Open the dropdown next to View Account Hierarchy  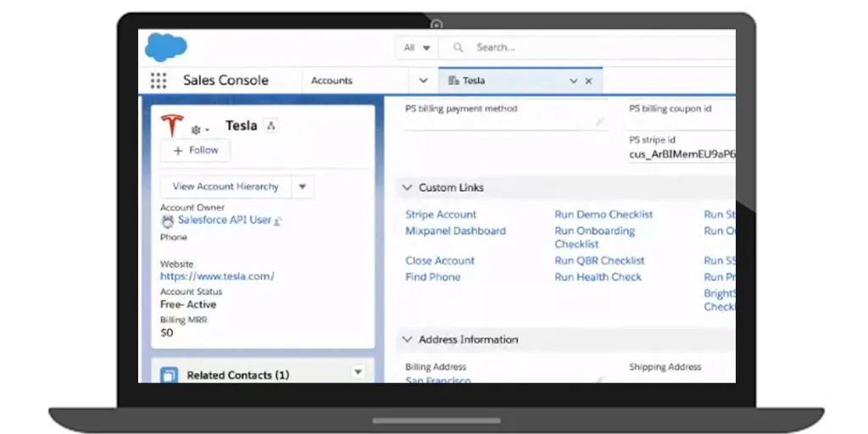303,186
